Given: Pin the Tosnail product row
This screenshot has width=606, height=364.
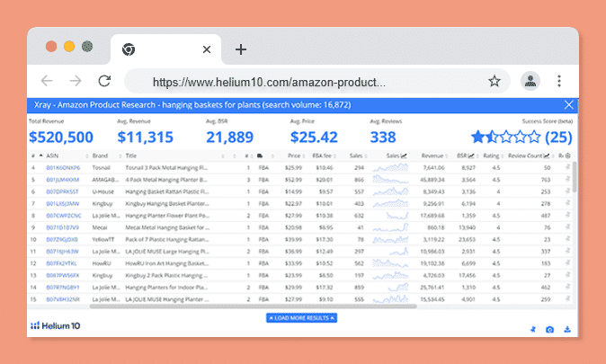Looking at the screenshot, I should 567,167.
